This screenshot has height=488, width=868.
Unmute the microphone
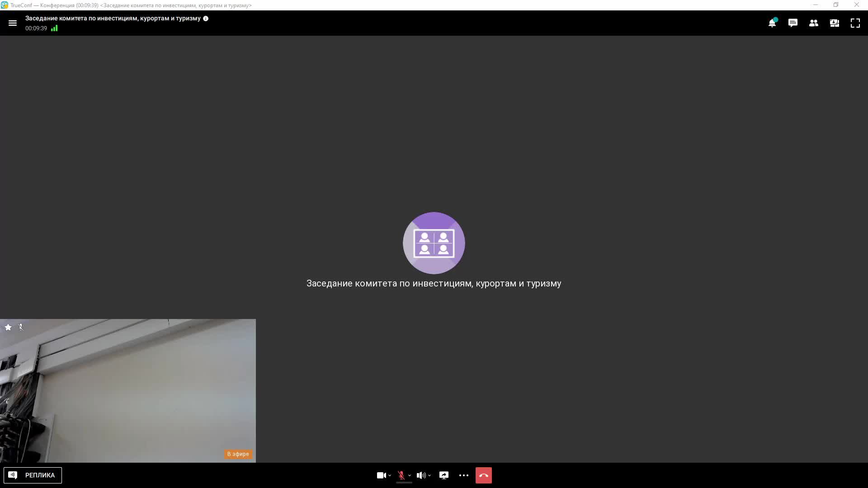pos(401,475)
